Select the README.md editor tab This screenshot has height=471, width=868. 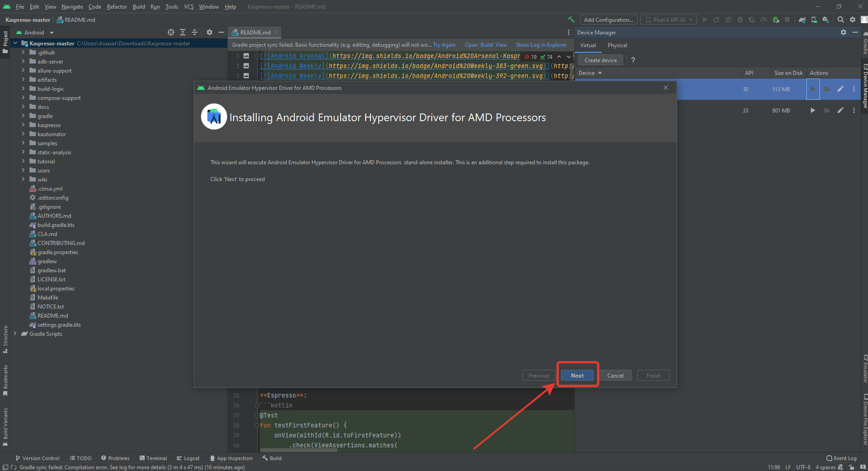point(255,32)
